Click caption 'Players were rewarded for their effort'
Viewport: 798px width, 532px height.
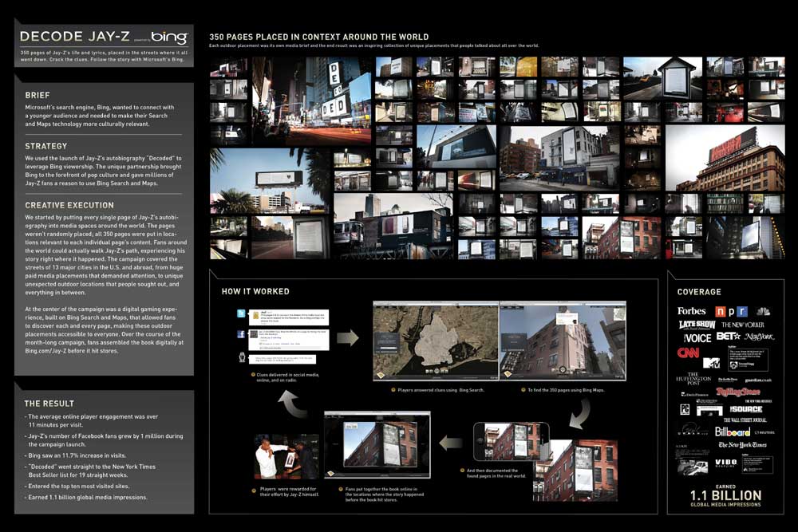(289, 491)
